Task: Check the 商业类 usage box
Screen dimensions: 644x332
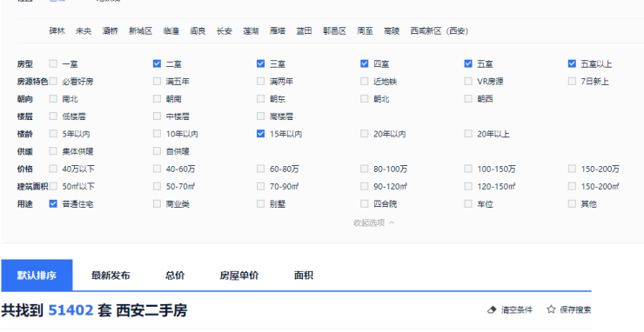Action: (157, 203)
